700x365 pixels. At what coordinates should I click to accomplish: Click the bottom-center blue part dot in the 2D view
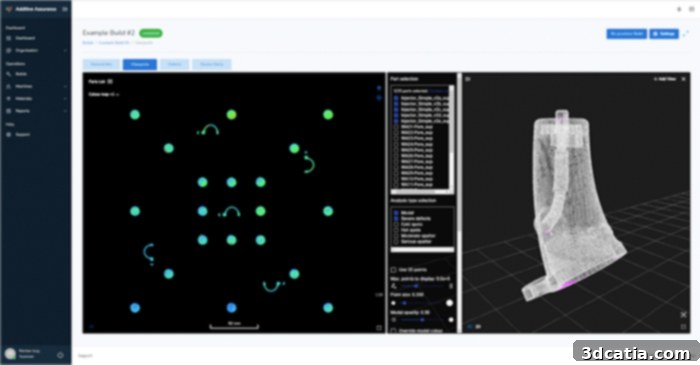coord(231,307)
